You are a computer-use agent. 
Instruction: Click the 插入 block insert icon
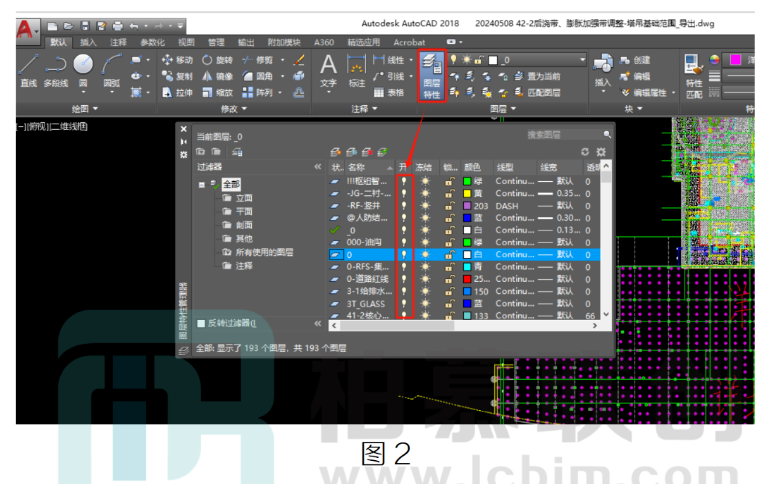coord(603,71)
